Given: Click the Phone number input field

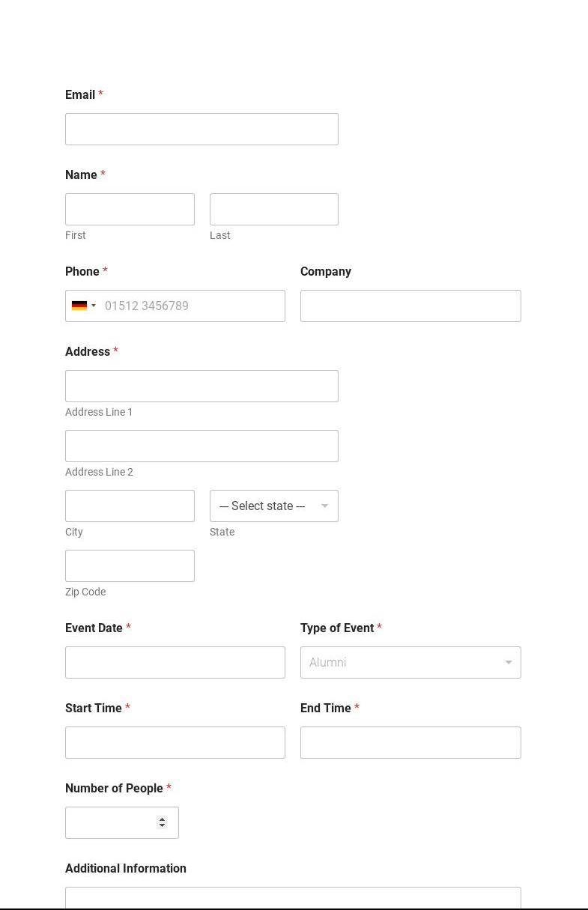Looking at the screenshot, I should pyautogui.click(x=191, y=306).
